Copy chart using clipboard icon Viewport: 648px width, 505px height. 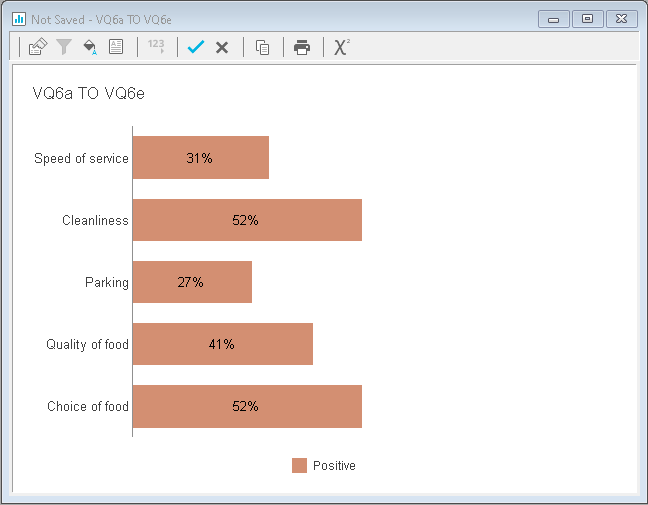point(262,47)
